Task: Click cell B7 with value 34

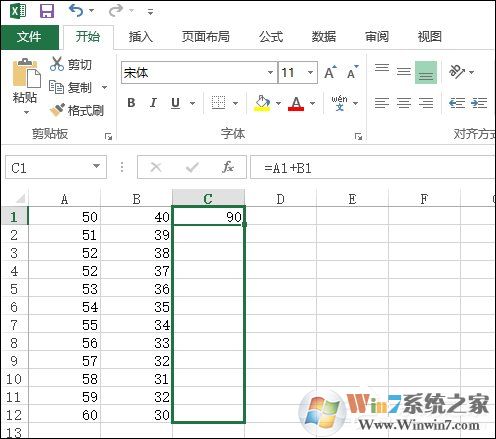Action: 136,324
